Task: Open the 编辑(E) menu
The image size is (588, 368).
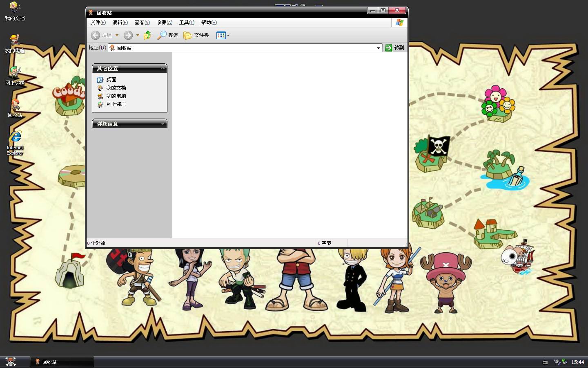Action: [x=120, y=22]
